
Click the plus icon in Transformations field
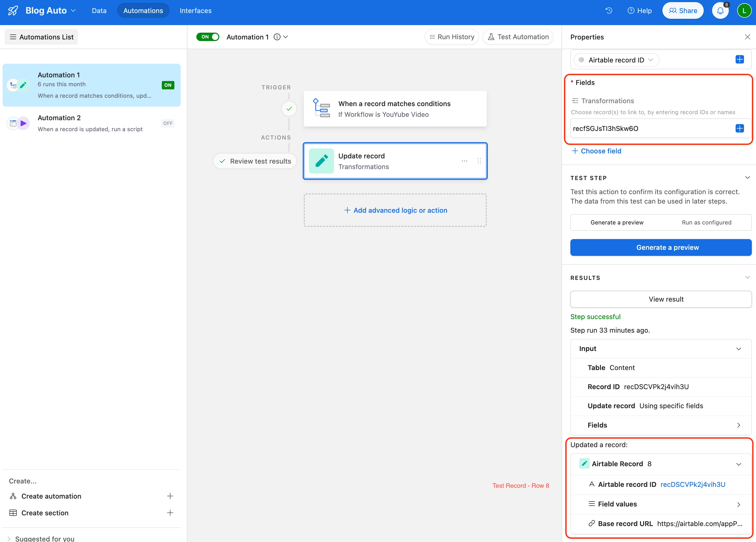pyautogui.click(x=739, y=128)
